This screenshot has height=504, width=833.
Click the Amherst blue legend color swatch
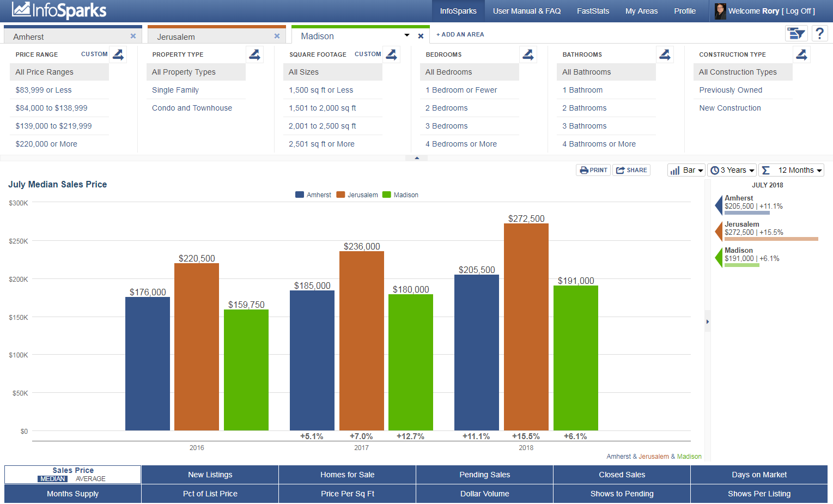300,195
